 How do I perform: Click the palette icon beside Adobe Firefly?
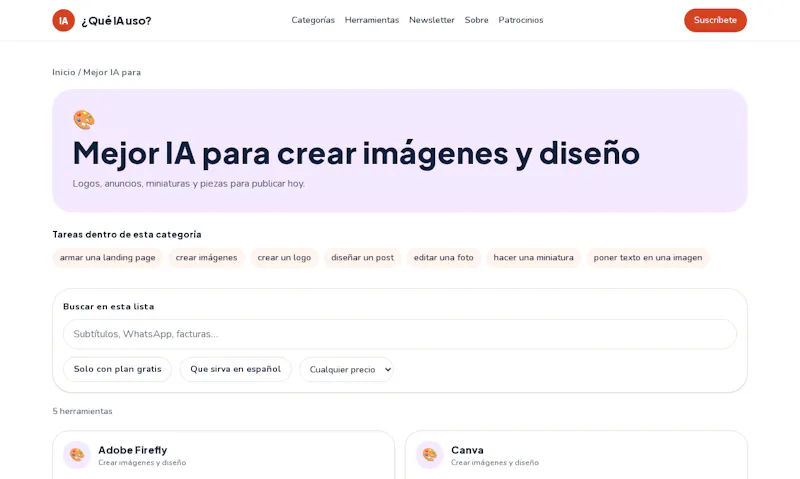click(77, 455)
